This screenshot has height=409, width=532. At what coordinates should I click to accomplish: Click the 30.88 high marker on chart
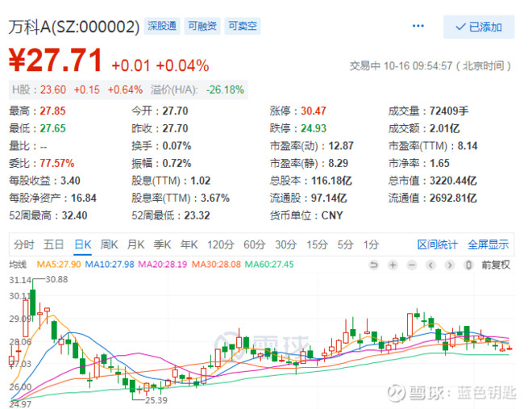[x=56, y=279]
